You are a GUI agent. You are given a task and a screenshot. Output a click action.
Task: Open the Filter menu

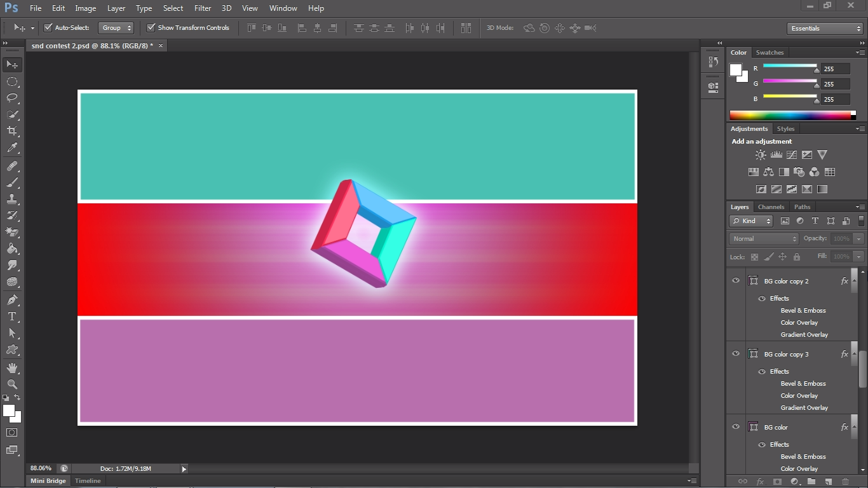(x=203, y=8)
